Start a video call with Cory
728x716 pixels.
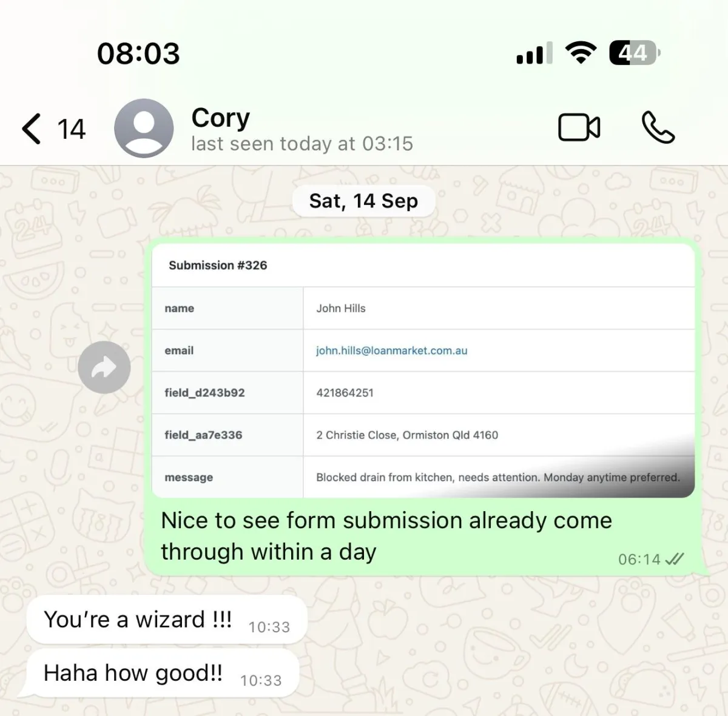[579, 127]
